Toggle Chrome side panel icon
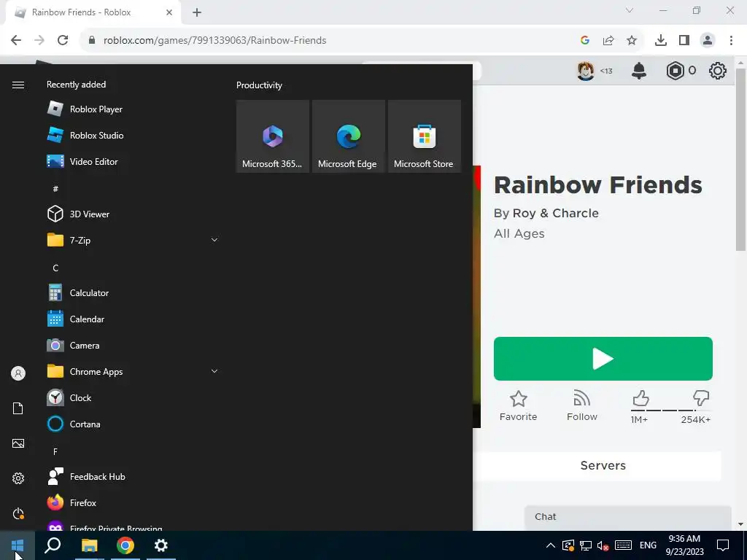Screen dimensions: 747x560 (684, 41)
